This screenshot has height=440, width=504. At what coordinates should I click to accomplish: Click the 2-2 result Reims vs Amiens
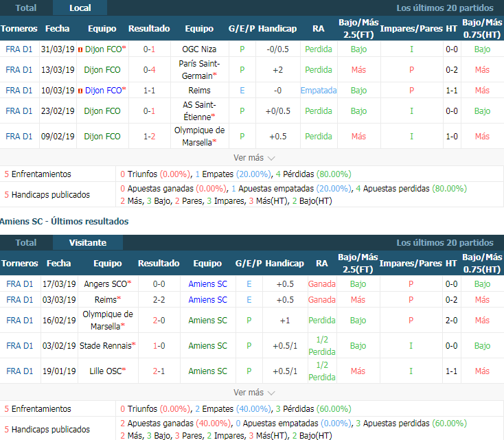coord(159,299)
